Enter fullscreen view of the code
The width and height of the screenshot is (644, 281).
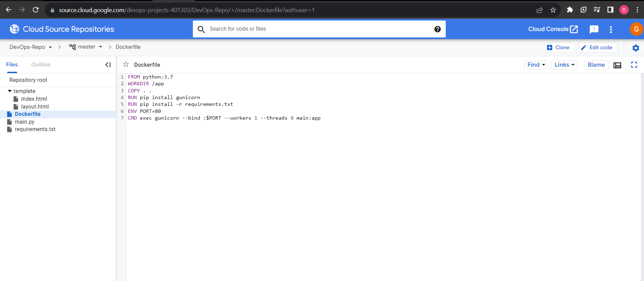[x=634, y=65]
